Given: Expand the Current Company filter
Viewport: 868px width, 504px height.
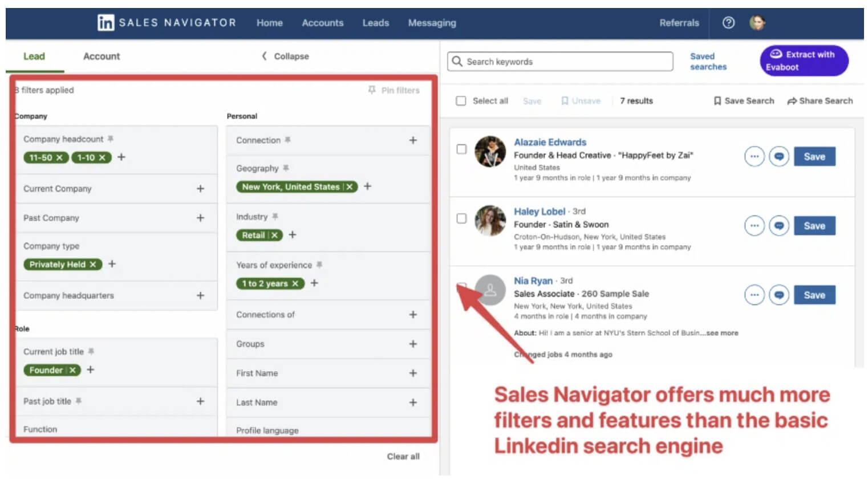Looking at the screenshot, I should pyautogui.click(x=200, y=189).
